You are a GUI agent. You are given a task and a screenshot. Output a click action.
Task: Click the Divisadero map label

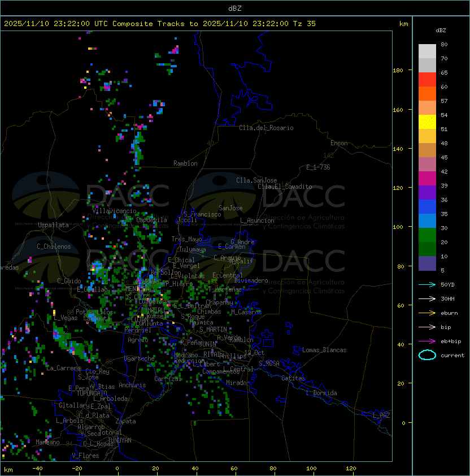click(251, 280)
